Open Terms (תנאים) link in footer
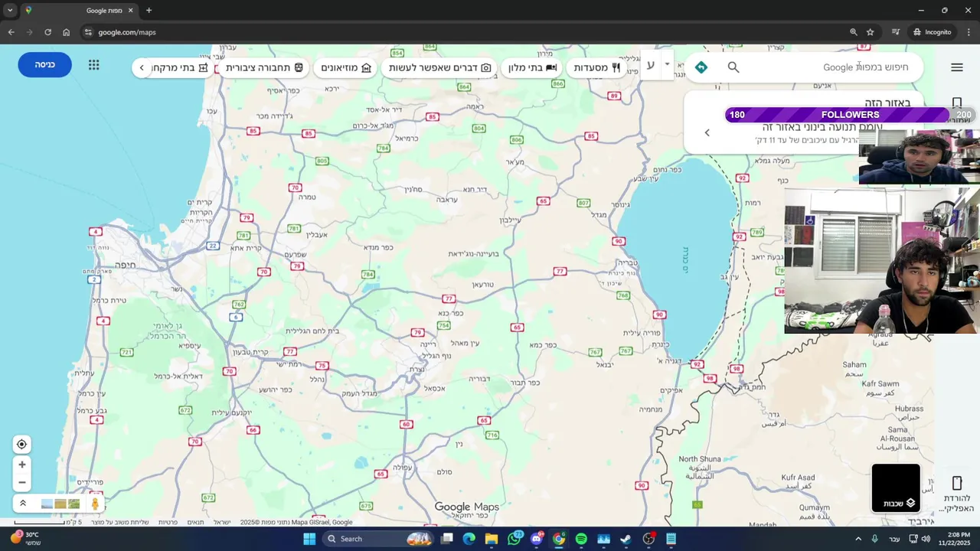 click(196, 522)
